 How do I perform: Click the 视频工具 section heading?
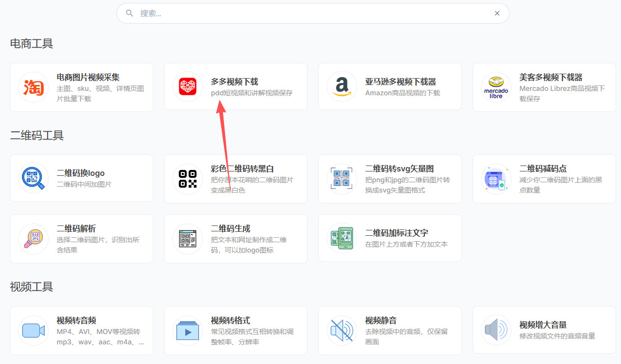(x=31, y=287)
